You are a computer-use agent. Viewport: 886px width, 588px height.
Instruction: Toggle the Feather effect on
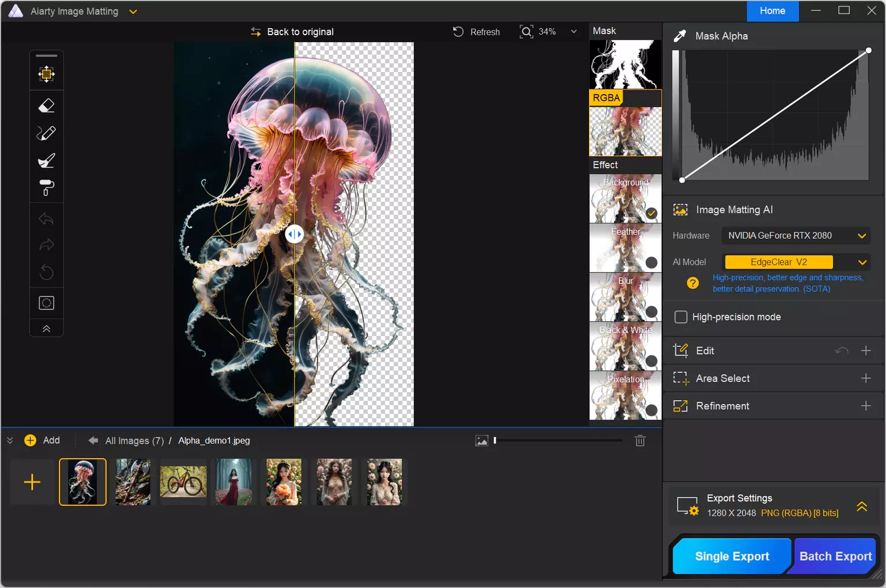pyautogui.click(x=651, y=262)
